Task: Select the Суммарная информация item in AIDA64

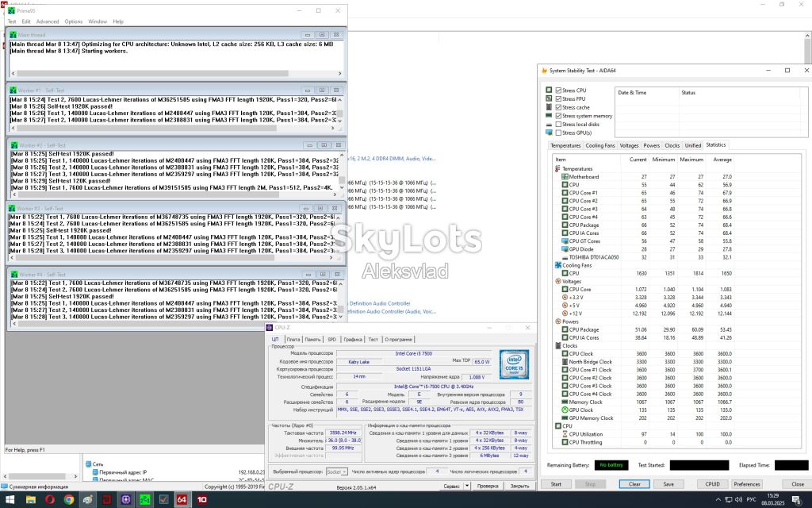Action: [x=38, y=487]
